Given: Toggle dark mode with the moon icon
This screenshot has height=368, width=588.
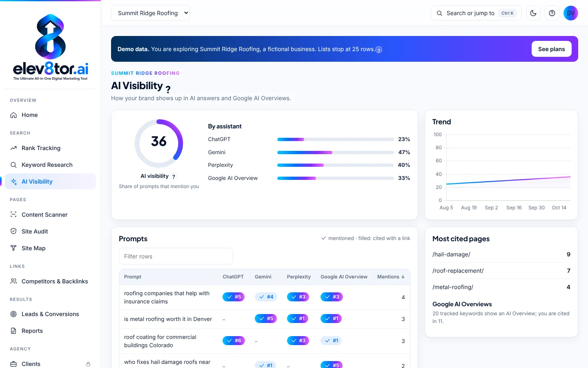Looking at the screenshot, I should (x=533, y=13).
